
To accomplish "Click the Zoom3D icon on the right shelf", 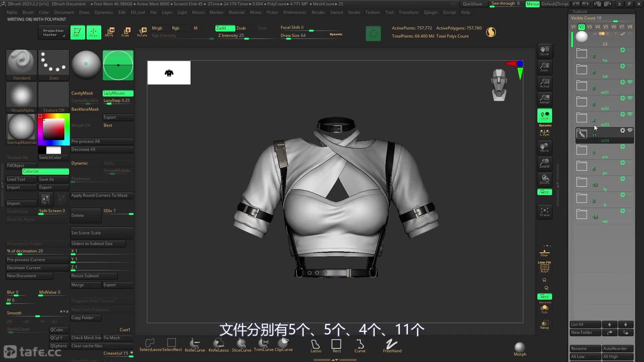I will (544, 164).
